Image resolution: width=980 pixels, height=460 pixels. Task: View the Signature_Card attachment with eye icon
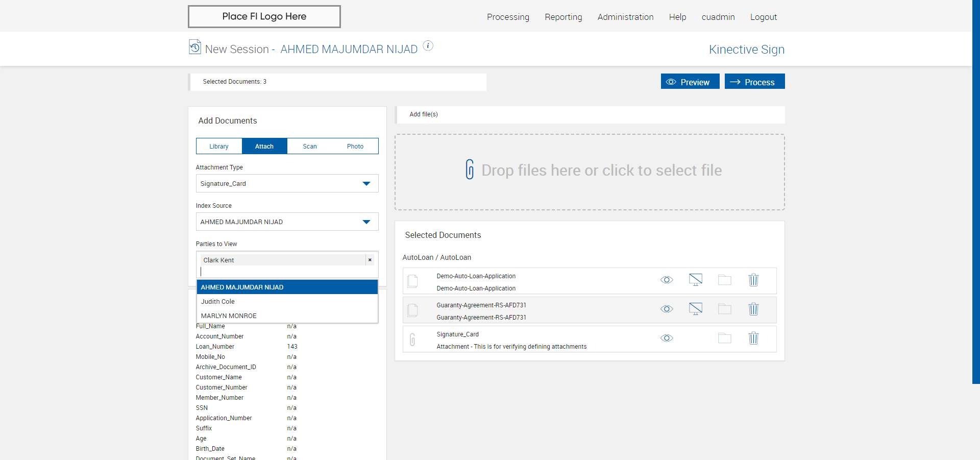667,338
